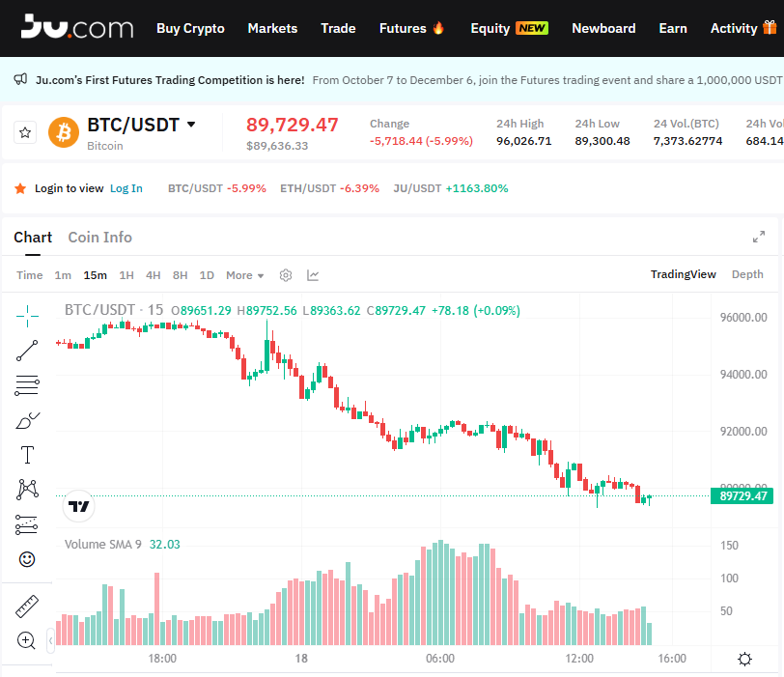Click the Log In link
This screenshot has height=677, width=784.
(x=126, y=188)
